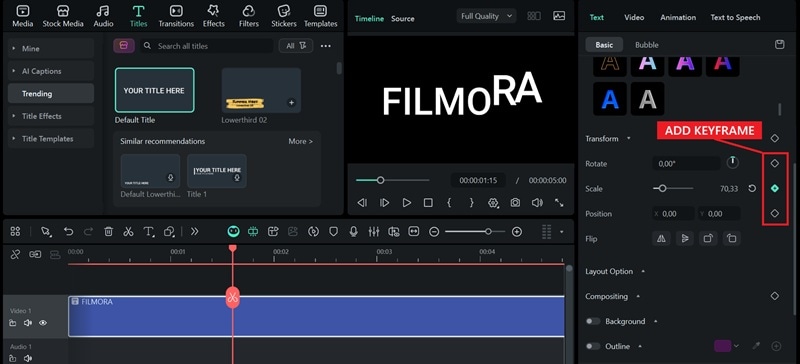Click the microphone voiceover icon
This screenshot has height=364, width=800.
[353, 232]
